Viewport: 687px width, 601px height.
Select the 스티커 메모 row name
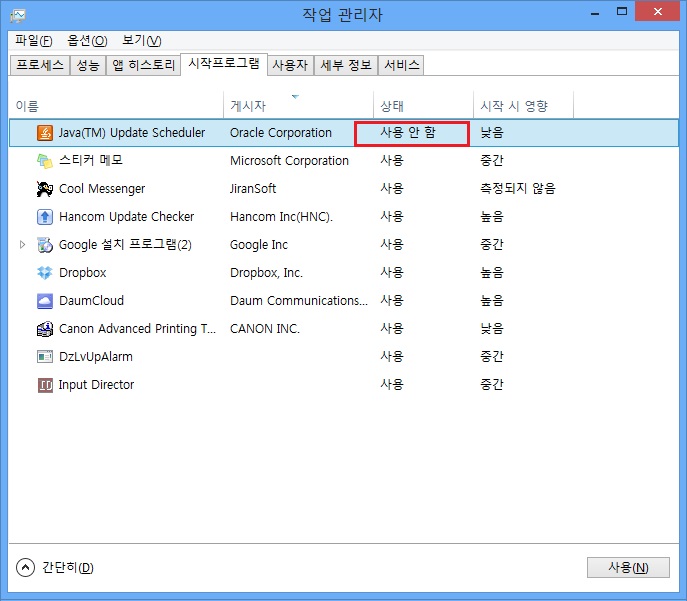[91, 160]
